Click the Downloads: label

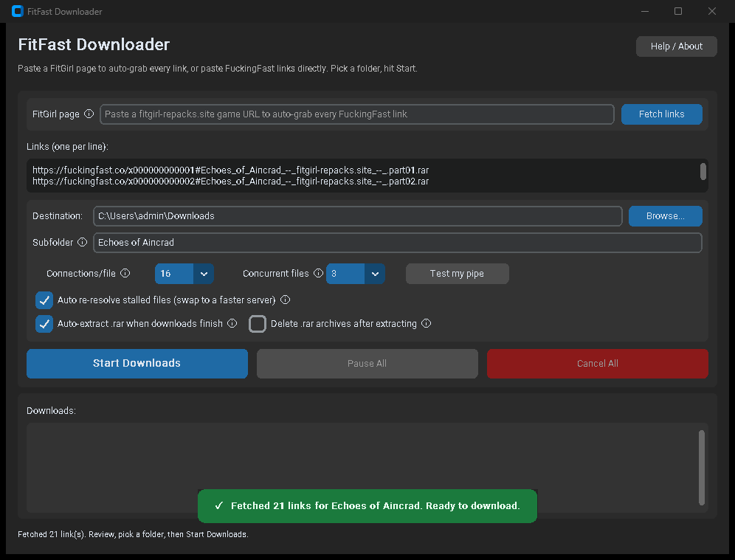click(51, 410)
